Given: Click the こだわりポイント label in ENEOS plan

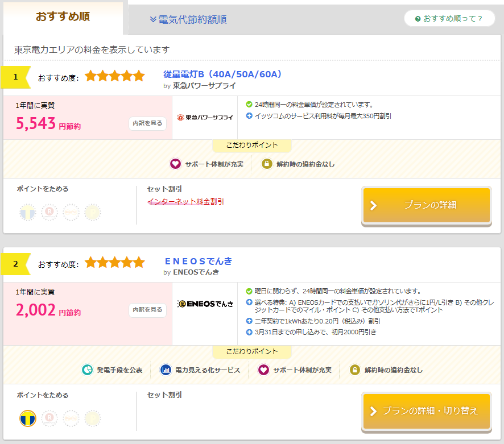Looking at the screenshot, I should tap(252, 352).
